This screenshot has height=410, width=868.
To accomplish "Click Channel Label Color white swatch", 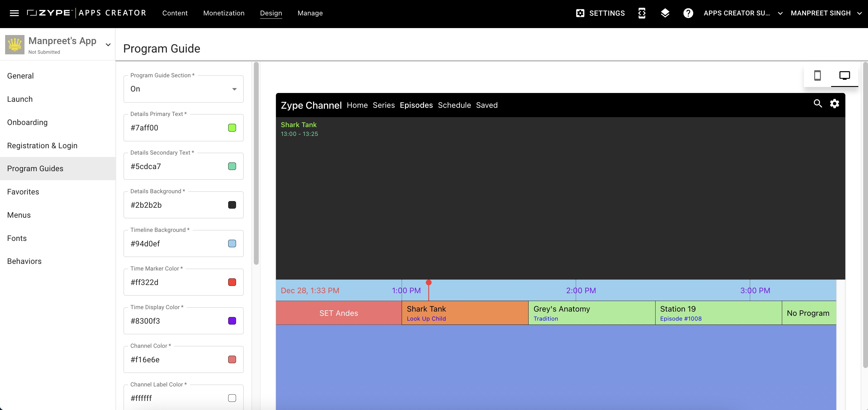I will (x=232, y=398).
